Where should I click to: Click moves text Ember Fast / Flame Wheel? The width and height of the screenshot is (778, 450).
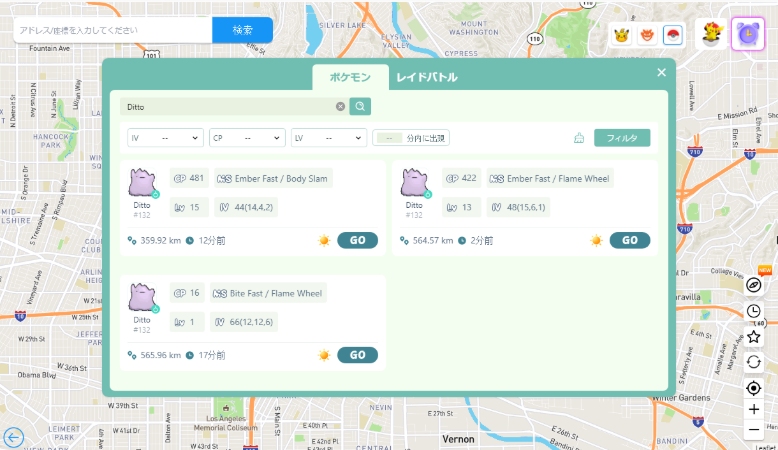tap(558, 179)
